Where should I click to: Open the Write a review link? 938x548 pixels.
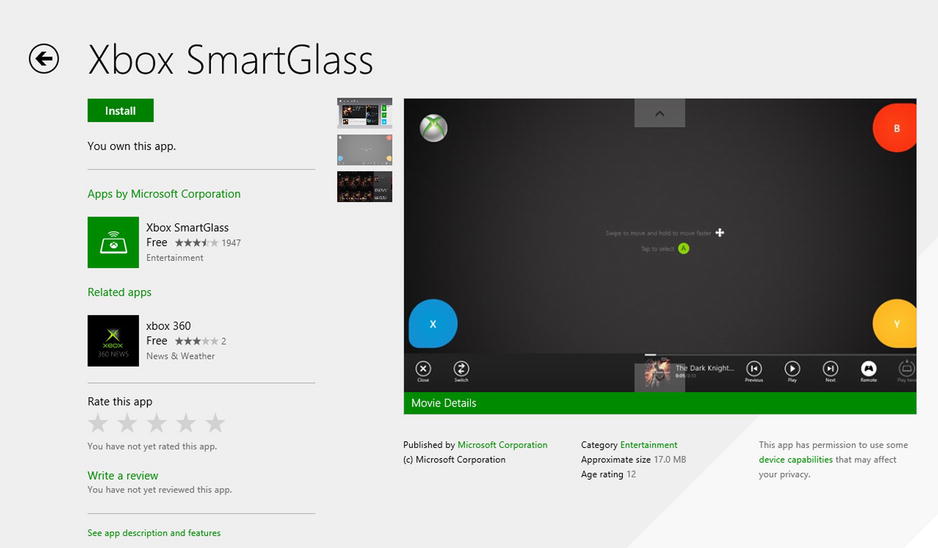pos(123,476)
